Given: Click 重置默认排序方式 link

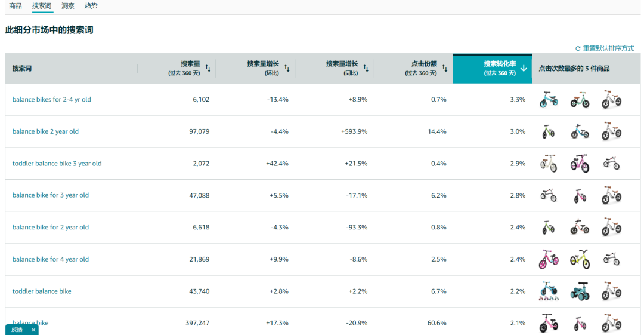Looking at the screenshot, I should tap(608, 48).
